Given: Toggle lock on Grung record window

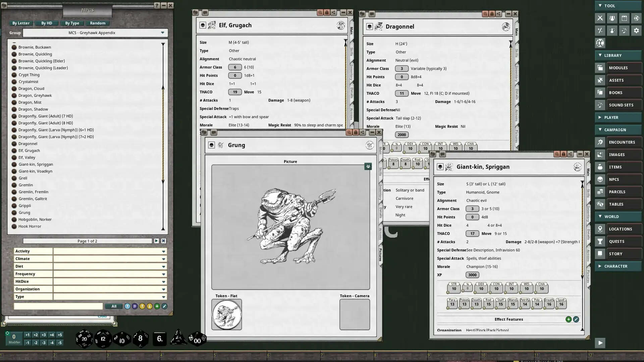Looking at the screenshot, I should click(x=356, y=132).
